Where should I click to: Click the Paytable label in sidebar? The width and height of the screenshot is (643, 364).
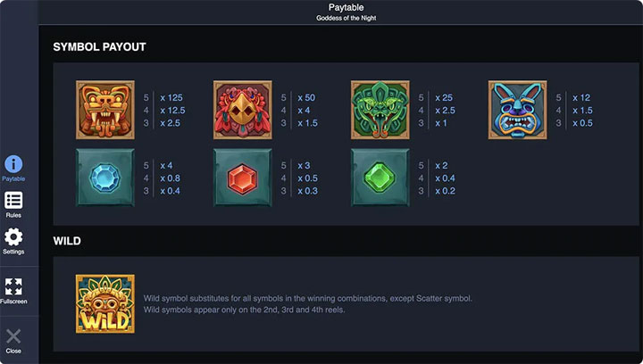pyautogui.click(x=13, y=178)
